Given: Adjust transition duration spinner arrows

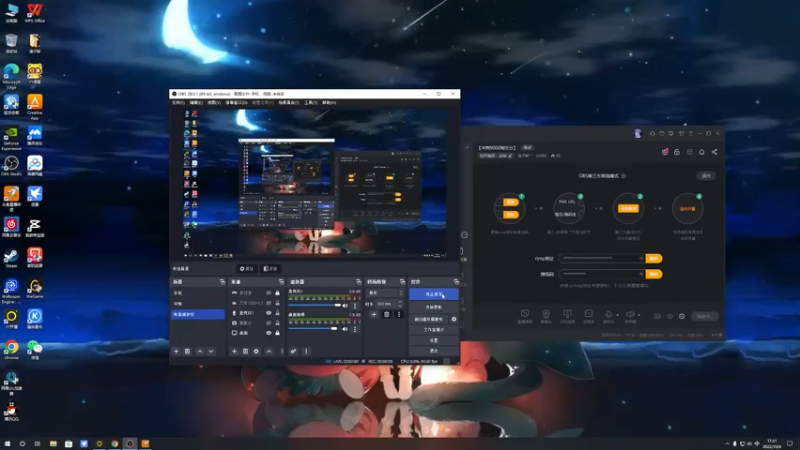Looking at the screenshot, I should [400, 304].
